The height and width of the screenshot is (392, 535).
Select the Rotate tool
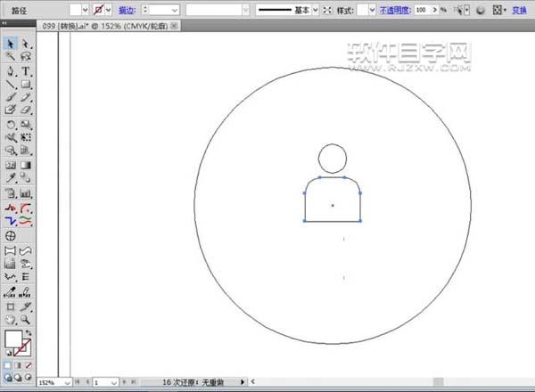[x=10, y=125]
